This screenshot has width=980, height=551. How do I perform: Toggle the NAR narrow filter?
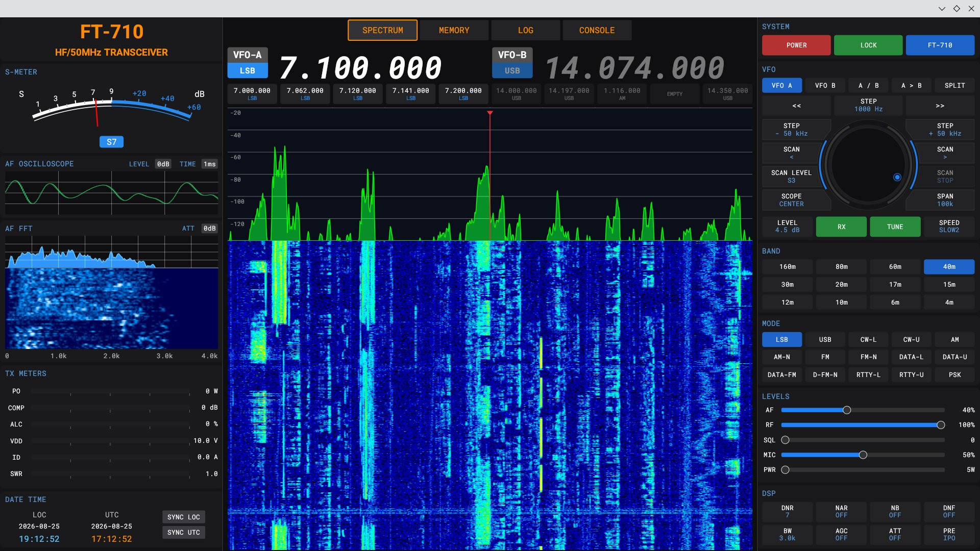click(841, 512)
